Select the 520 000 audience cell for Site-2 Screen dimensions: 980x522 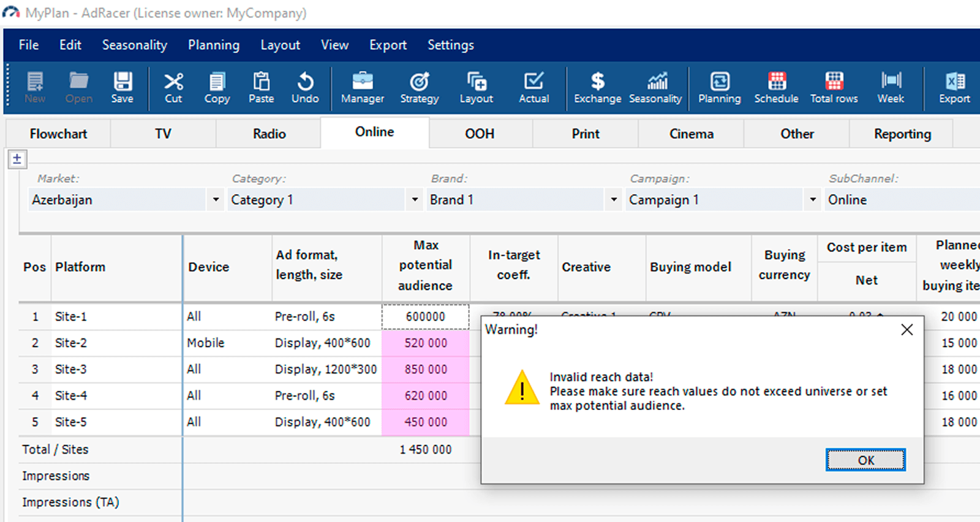(x=426, y=343)
